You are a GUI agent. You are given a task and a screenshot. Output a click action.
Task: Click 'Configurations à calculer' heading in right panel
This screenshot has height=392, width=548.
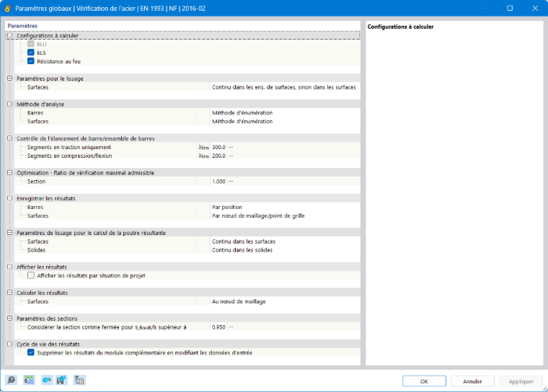(x=400, y=27)
